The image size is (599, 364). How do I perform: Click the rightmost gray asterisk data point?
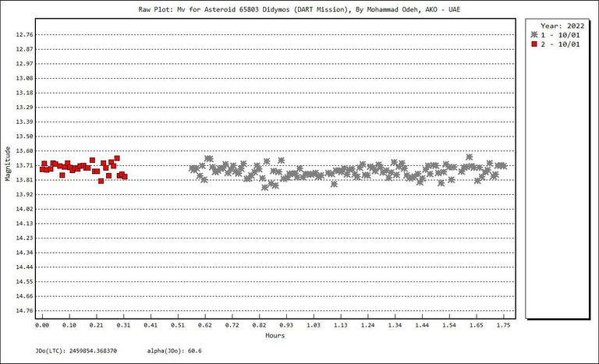point(504,165)
